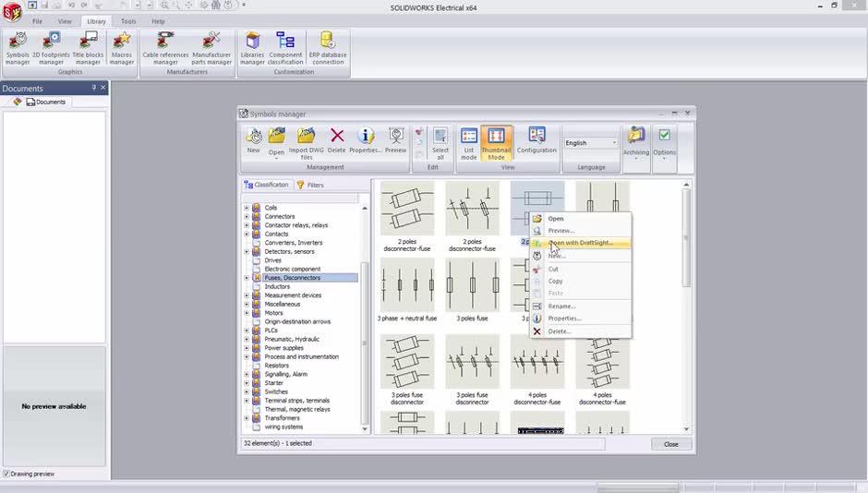
Task: Toggle the Drawing preview checkbox
Action: click(x=6, y=474)
